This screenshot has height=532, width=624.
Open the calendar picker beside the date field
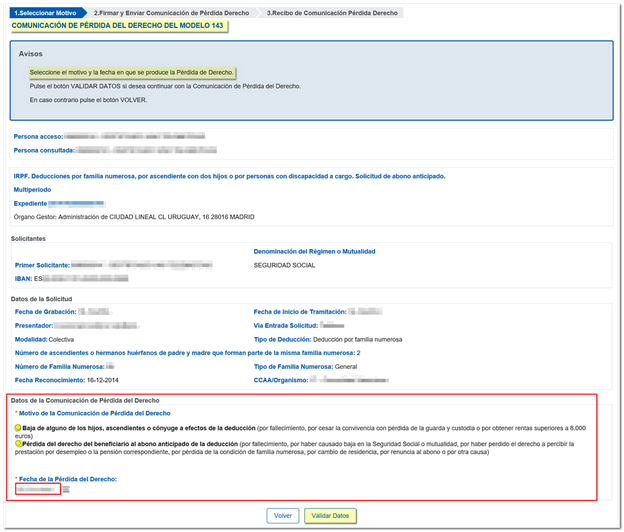(67, 491)
